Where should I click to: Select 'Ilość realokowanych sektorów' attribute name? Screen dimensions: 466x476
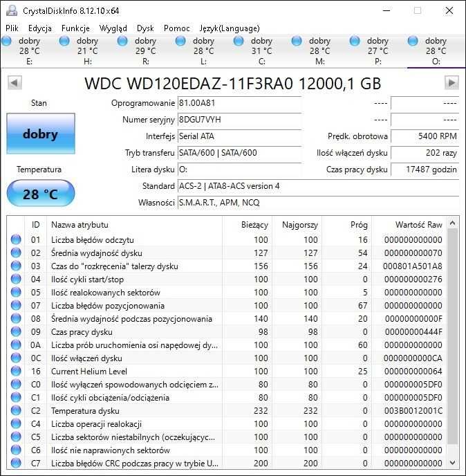[x=105, y=293]
